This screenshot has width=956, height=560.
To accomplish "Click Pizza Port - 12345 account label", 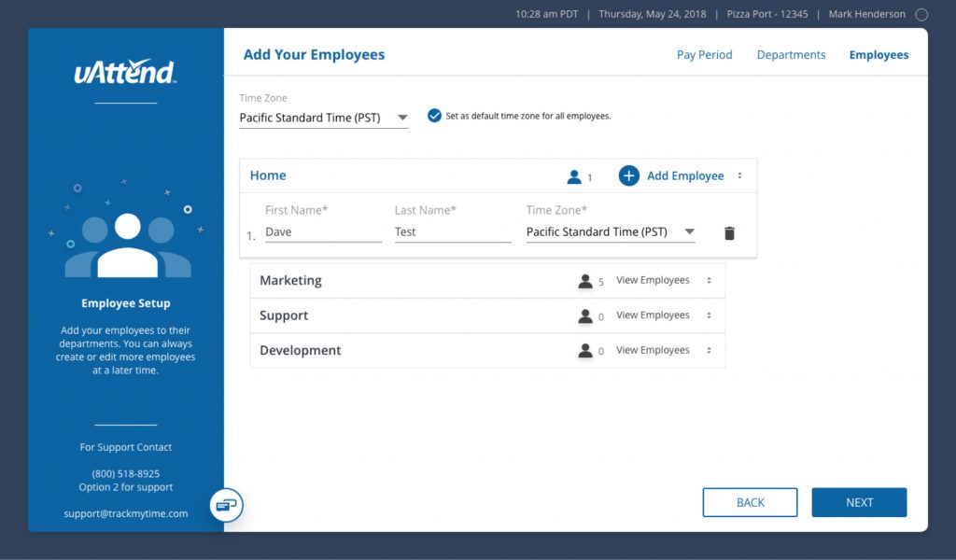I will (767, 14).
